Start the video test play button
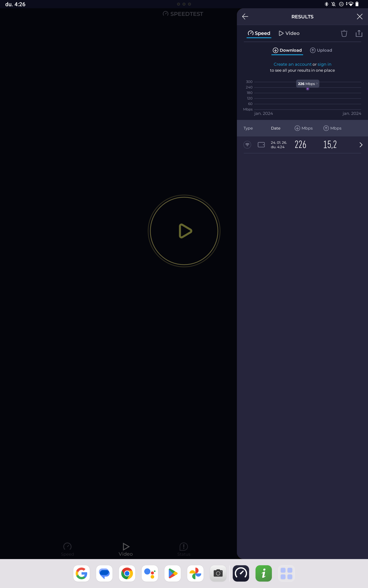 point(184,231)
